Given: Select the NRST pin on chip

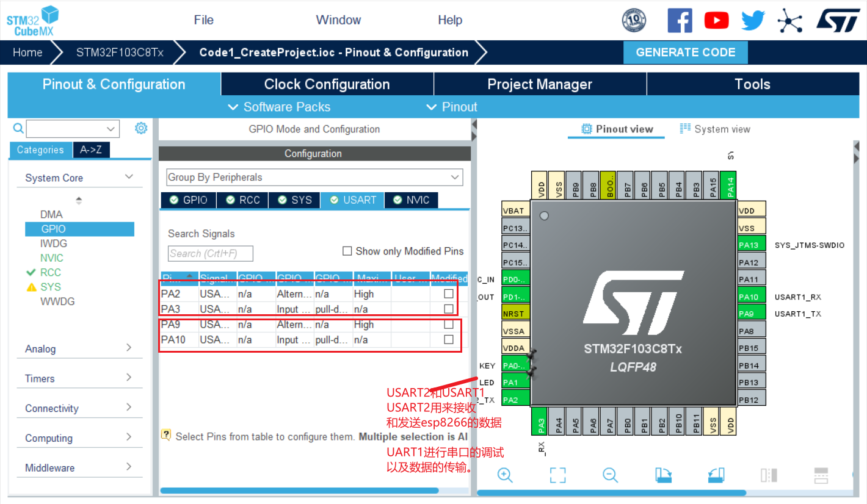Looking at the screenshot, I should [x=515, y=314].
